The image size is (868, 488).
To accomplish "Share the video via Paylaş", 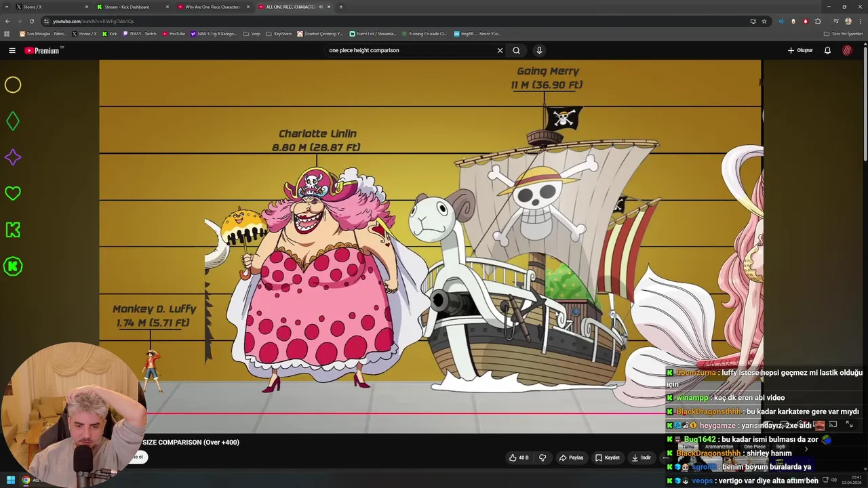I will coord(571,457).
